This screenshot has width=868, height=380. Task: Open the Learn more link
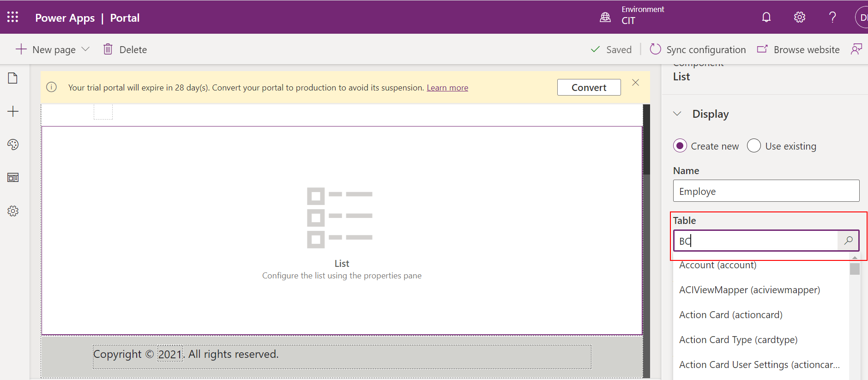click(x=447, y=88)
